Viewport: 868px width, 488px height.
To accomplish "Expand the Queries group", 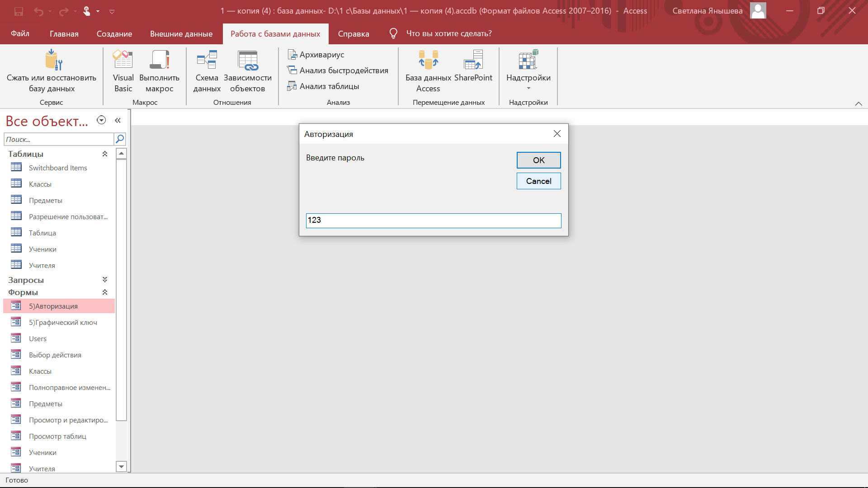I will point(105,280).
